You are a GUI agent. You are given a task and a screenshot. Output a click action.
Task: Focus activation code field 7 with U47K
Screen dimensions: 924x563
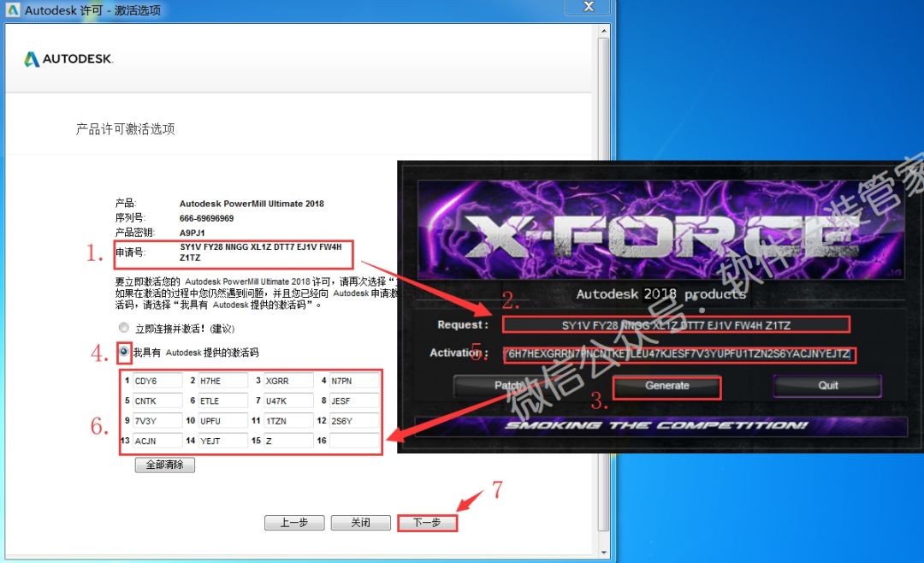[288, 400]
